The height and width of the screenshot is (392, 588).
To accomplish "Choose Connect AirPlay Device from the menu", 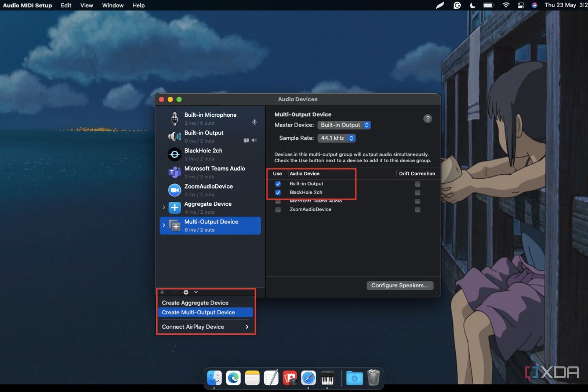I will (x=205, y=327).
